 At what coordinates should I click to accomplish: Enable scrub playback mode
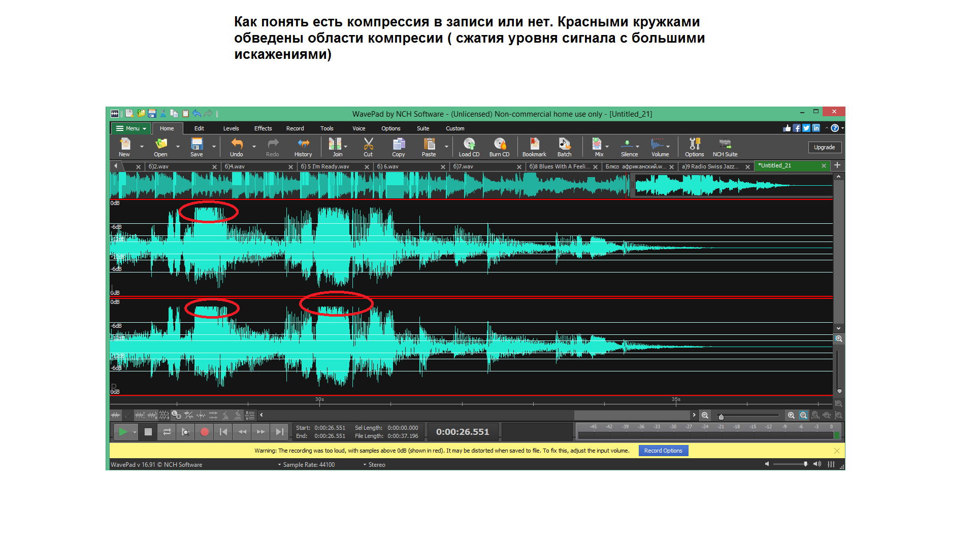tap(185, 432)
